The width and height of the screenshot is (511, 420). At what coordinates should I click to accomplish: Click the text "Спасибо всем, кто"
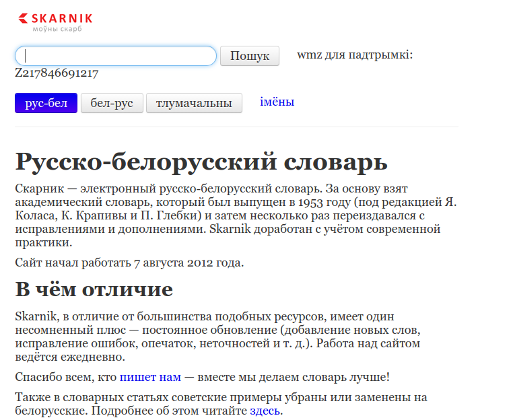(x=66, y=377)
